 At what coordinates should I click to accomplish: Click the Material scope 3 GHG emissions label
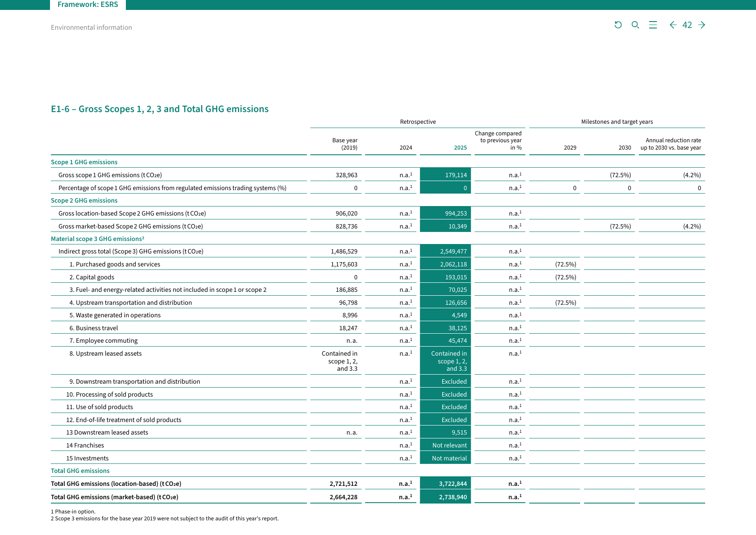(x=97, y=239)
